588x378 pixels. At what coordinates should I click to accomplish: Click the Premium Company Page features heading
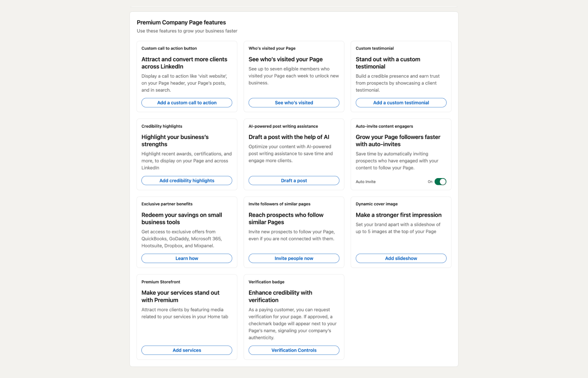[x=181, y=22]
